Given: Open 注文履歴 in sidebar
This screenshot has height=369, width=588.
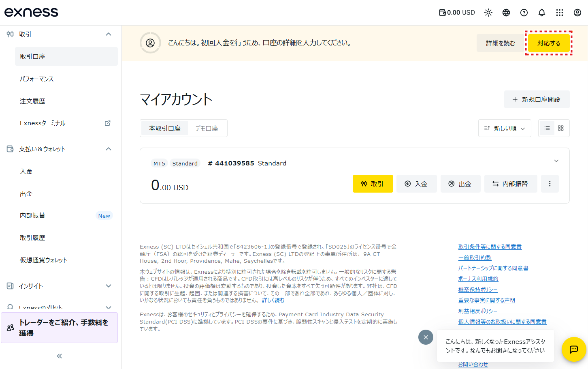Looking at the screenshot, I should coord(66,101).
